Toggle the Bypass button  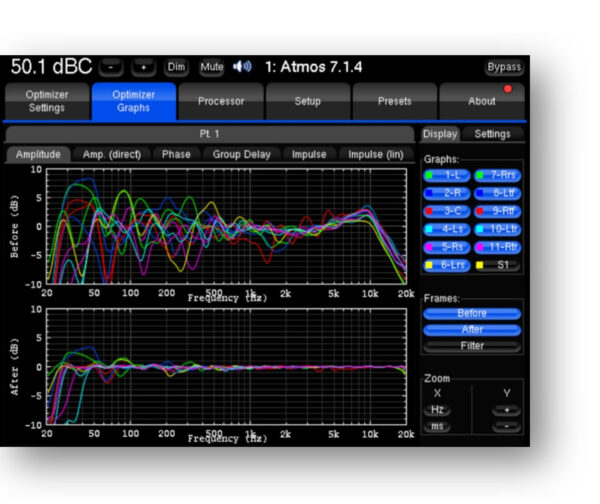tap(504, 67)
